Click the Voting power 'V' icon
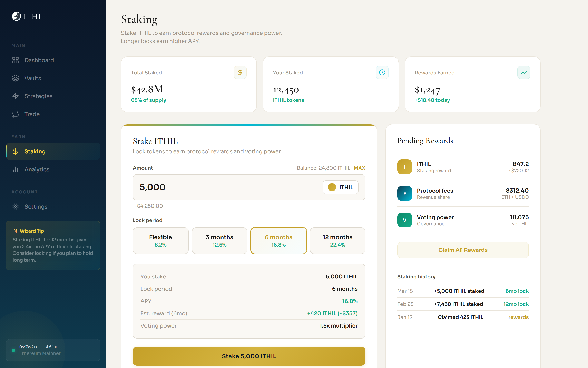This screenshot has width=588, height=368. [404, 220]
